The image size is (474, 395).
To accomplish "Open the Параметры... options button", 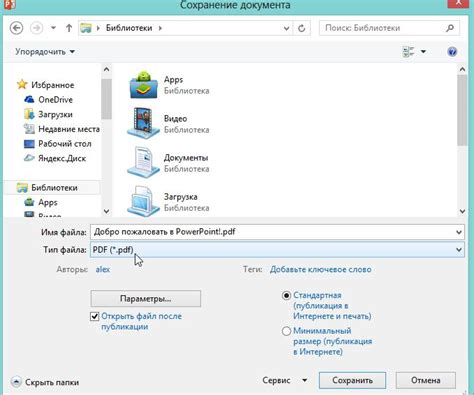I will pos(146,298).
